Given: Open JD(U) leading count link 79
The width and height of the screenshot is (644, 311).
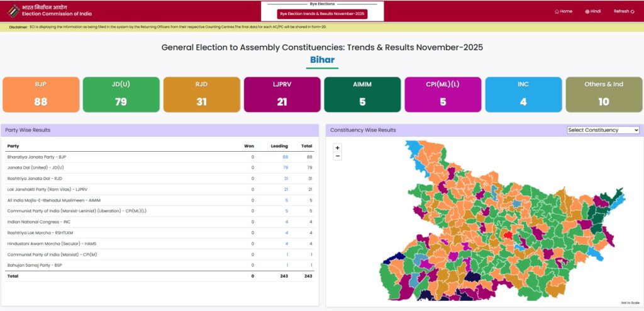Looking at the screenshot, I should 285,167.
